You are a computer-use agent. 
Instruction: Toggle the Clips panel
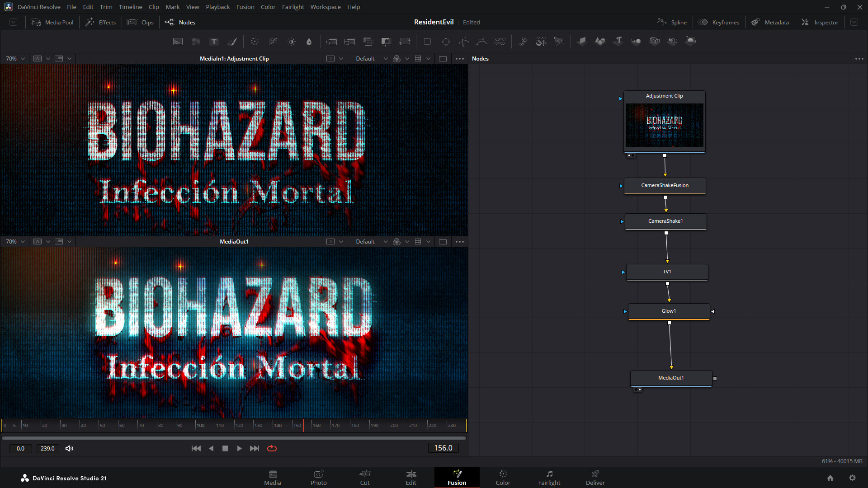pyautogui.click(x=140, y=22)
